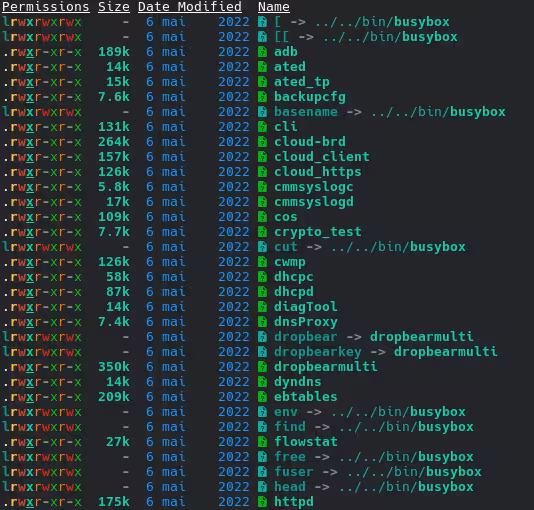Click the file name cloud_client
The height and width of the screenshot is (510, 534).
322,157
